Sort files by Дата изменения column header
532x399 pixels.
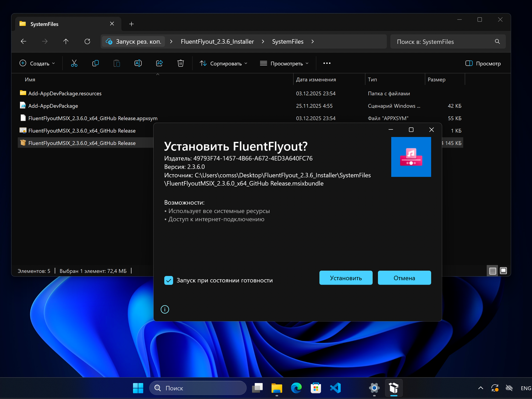coord(316,79)
